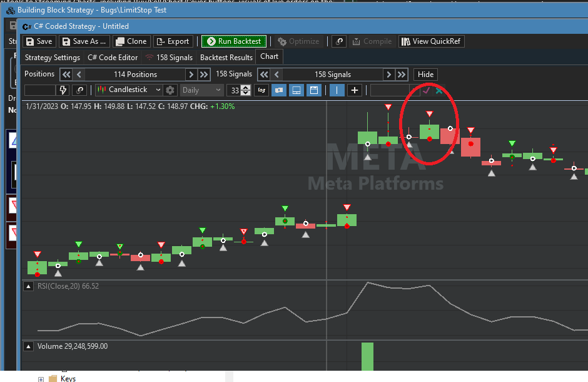Click the link icon in the chart toolbar
The width and height of the screenshot is (588, 382).
click(x=79, y=90)
